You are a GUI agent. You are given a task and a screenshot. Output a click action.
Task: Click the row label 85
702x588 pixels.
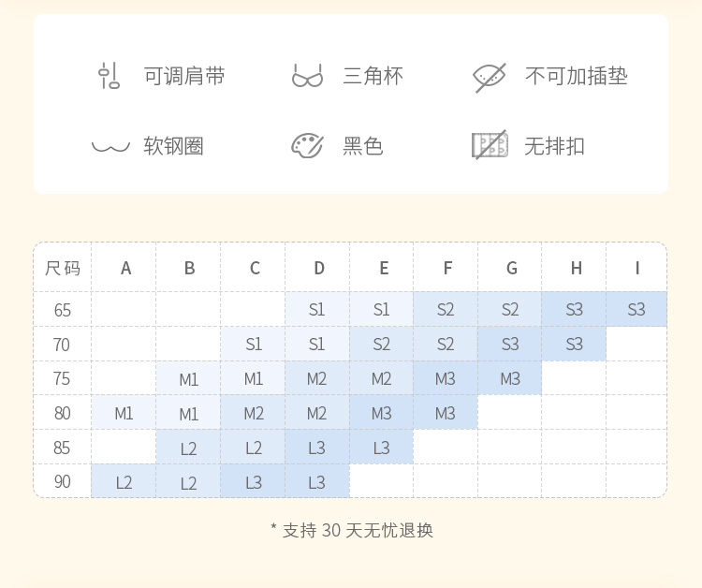coord(62,448)
